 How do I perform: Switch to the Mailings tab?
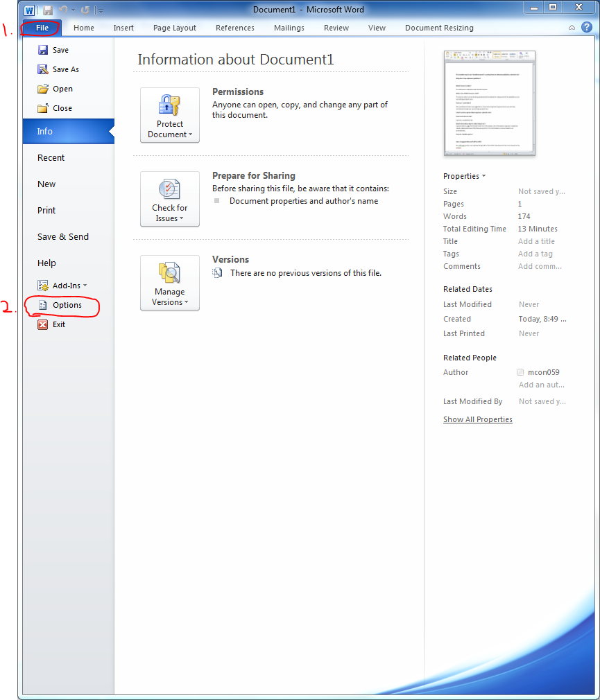[289, 28]
